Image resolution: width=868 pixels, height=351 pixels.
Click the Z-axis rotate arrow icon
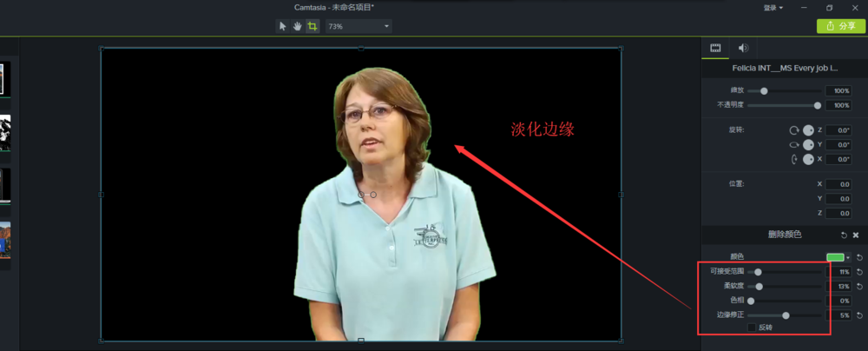[794, 130]
